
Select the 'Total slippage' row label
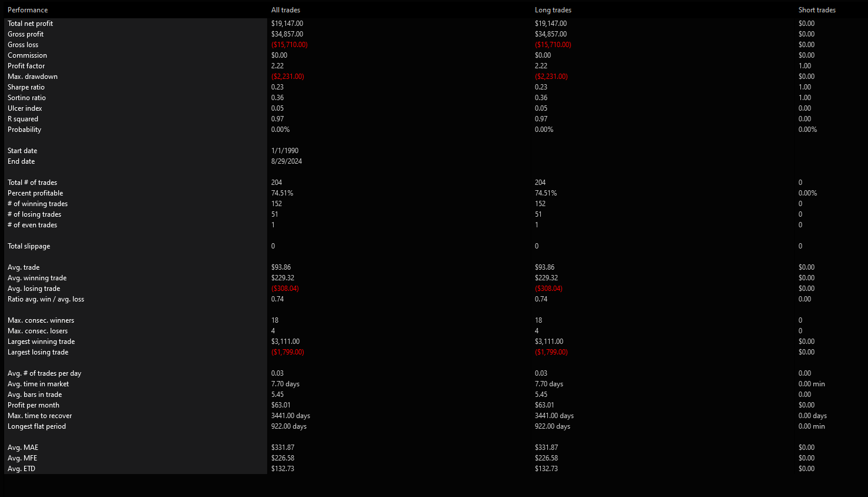click(x=29, y=246)
